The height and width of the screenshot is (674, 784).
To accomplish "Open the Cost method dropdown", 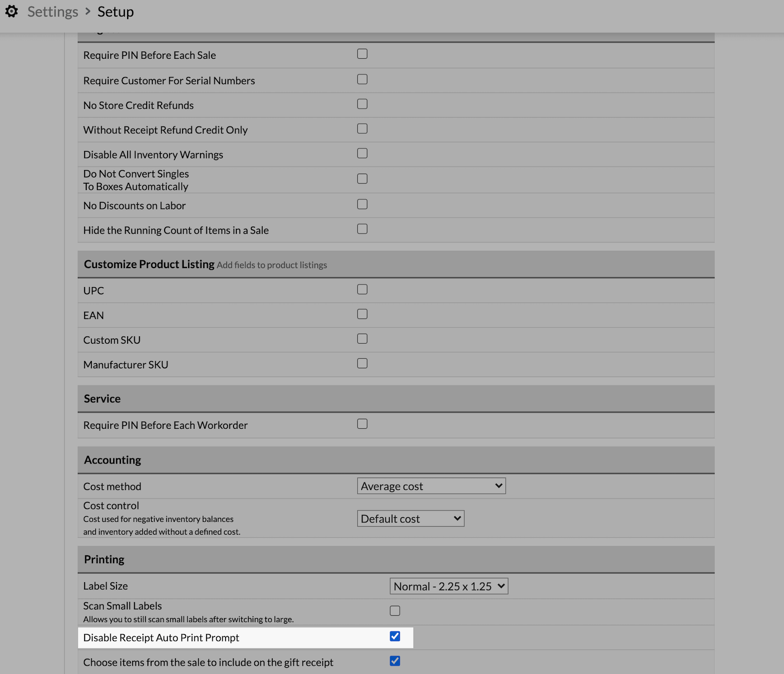I will click(x=431, y=486).
